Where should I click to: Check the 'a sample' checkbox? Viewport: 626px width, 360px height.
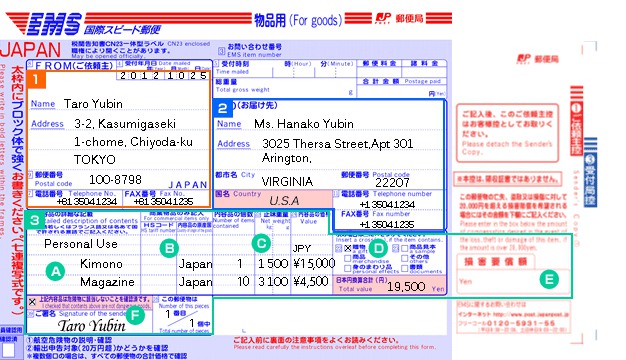coord(404,248)
